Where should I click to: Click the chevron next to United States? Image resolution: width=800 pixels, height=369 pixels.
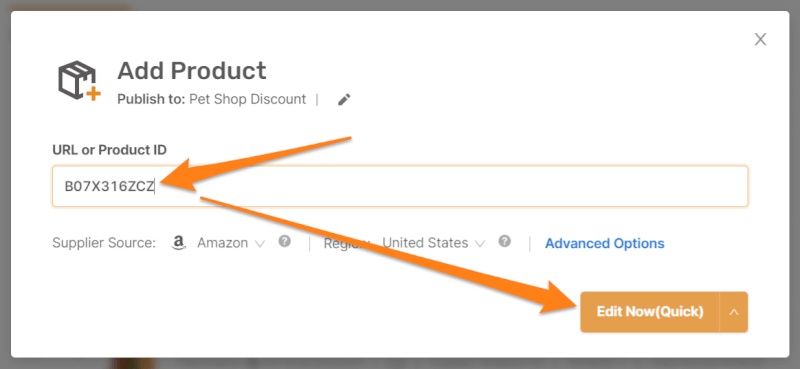[x=480, y=244]
